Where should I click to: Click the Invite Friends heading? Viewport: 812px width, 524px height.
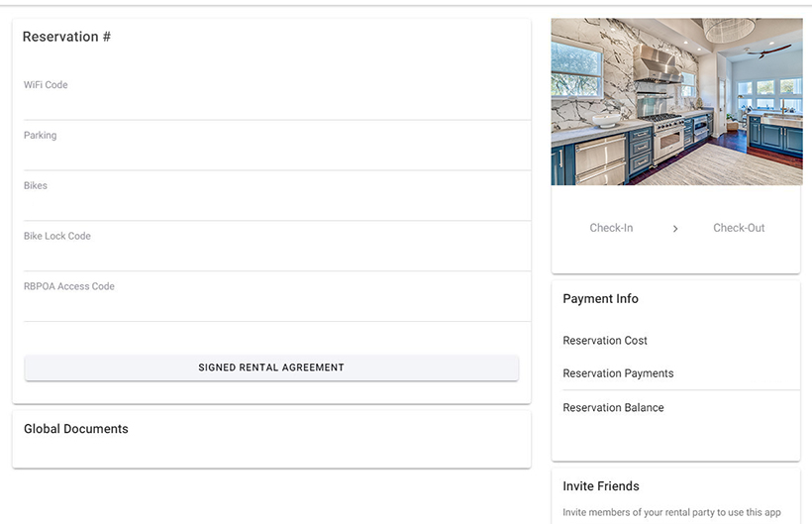601,486
